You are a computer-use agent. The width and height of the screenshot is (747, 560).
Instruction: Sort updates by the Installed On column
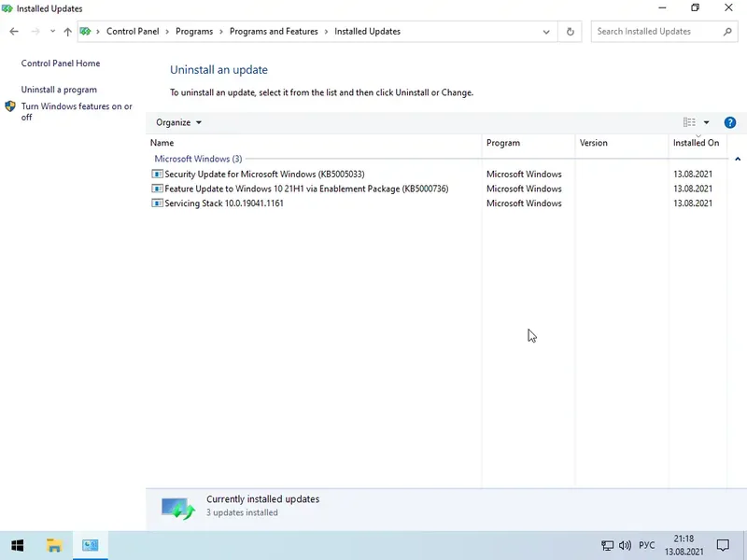(697, 144)
